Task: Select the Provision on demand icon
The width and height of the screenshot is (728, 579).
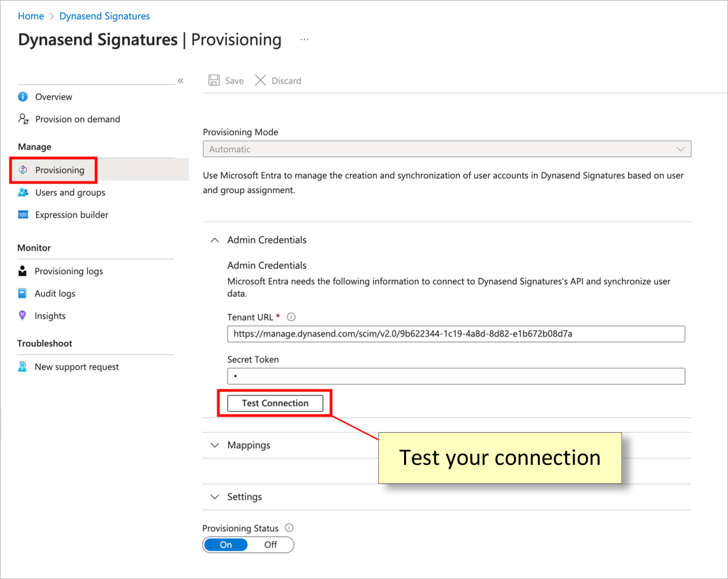Action: click(22, 119)
